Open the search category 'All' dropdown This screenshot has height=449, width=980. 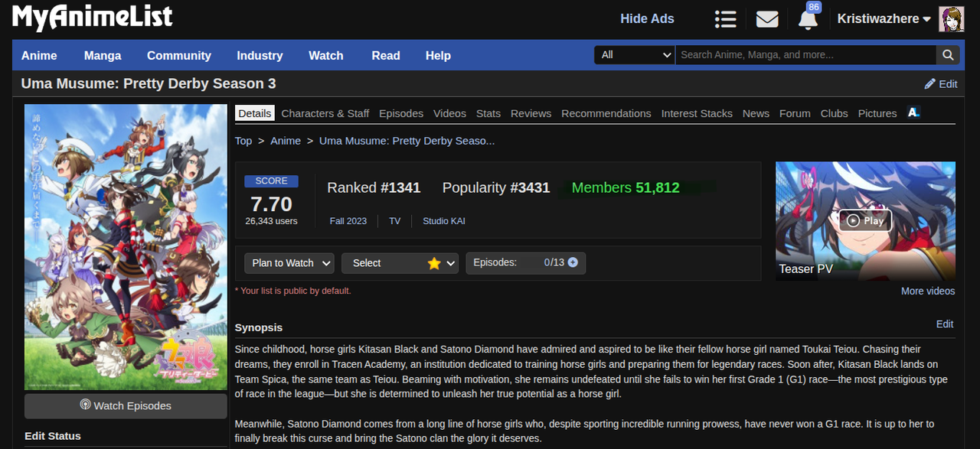pos(635,54)
